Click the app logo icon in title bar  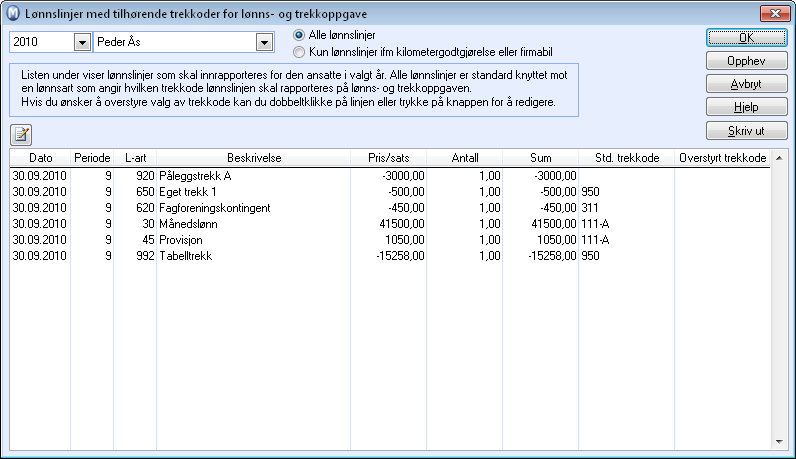pyautogui.click(x=13, y=13)
